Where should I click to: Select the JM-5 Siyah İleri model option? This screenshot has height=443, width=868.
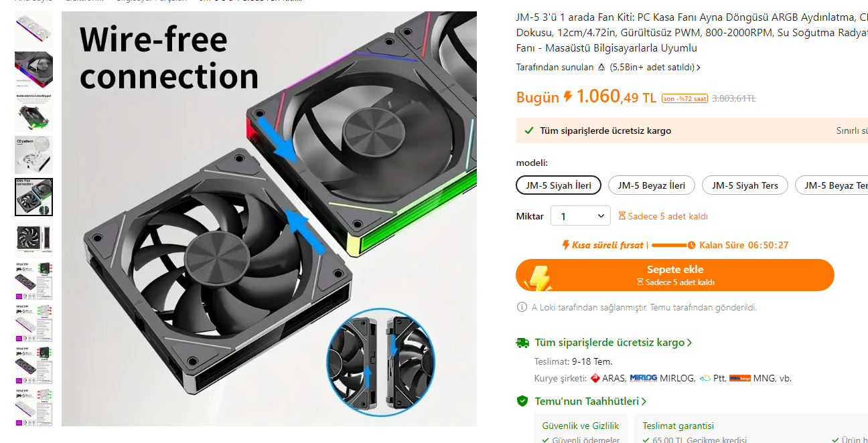click(559, 185)
